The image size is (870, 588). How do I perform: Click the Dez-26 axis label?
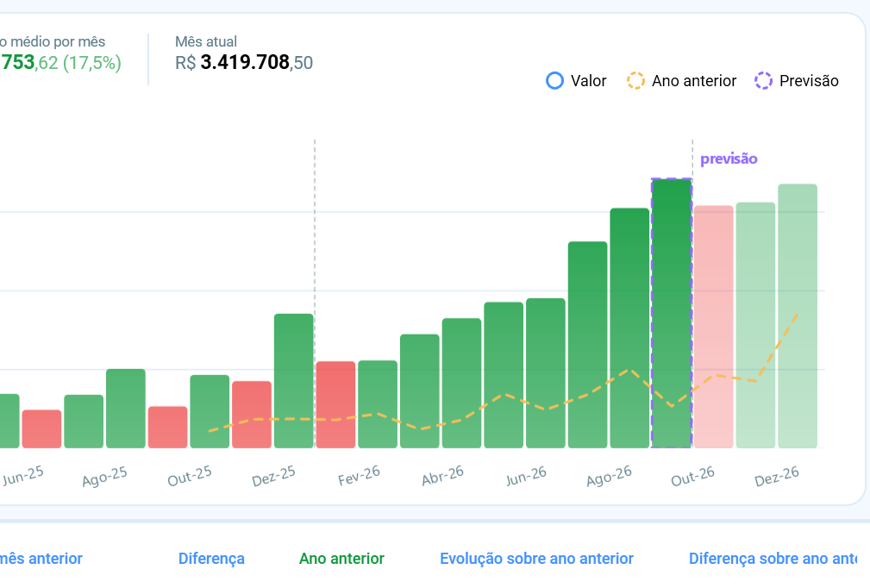pyautogui.click(x=777, y=476)
